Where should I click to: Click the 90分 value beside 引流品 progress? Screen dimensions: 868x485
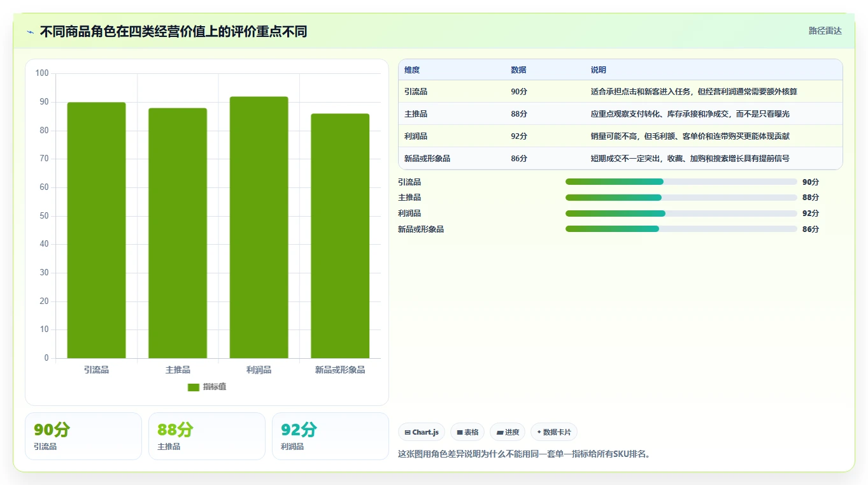[811, 182]
